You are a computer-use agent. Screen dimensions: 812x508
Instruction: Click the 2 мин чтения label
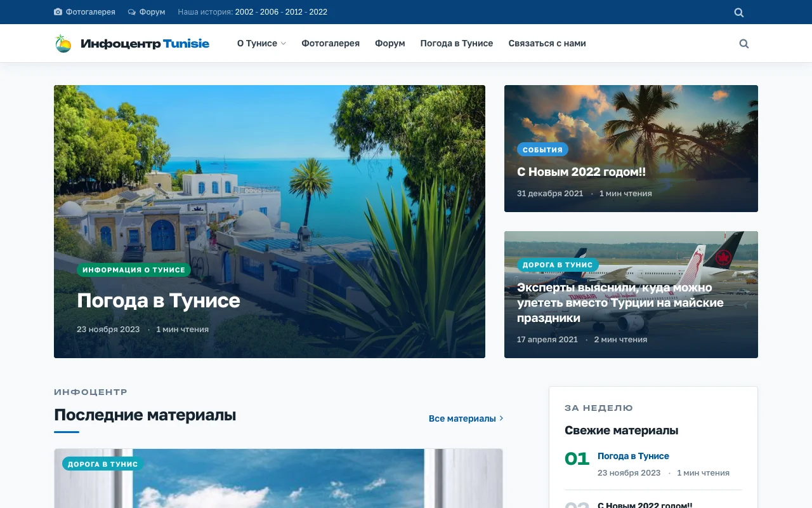click(x=620, y=340)
